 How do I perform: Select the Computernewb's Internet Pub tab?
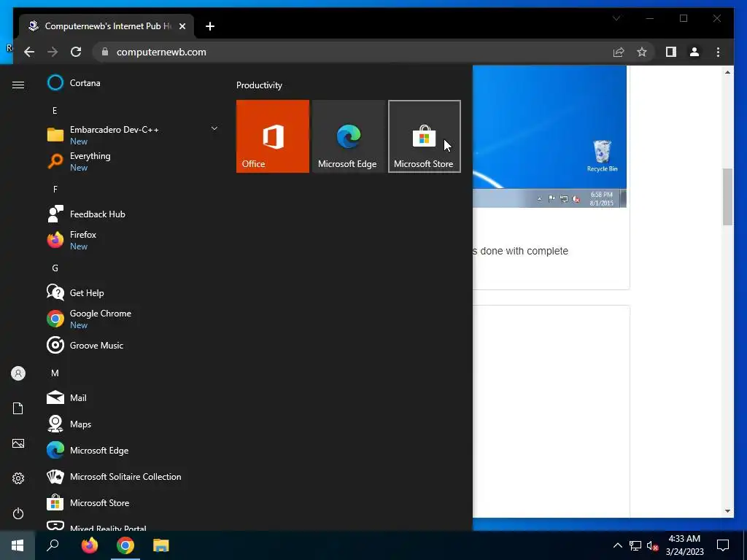pyautogui.click(x=107, y=26)
